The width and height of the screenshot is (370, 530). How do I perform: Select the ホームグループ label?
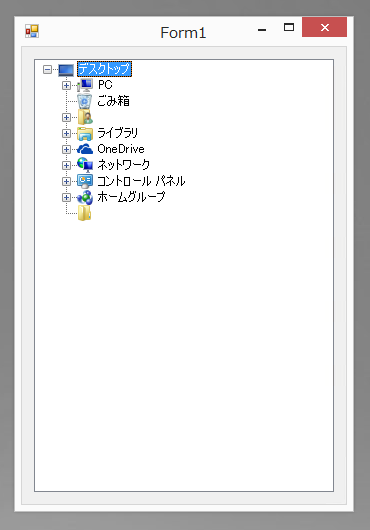click(x=131, y=197)
